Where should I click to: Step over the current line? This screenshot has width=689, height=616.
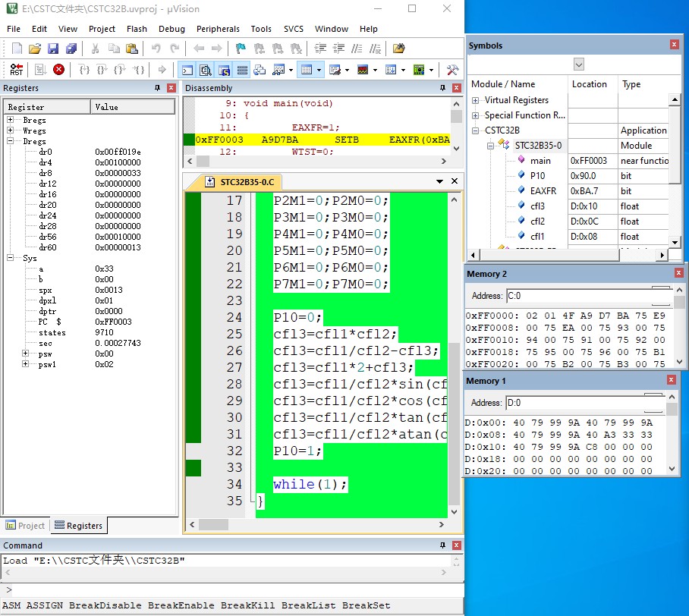[x=102, y=70]
